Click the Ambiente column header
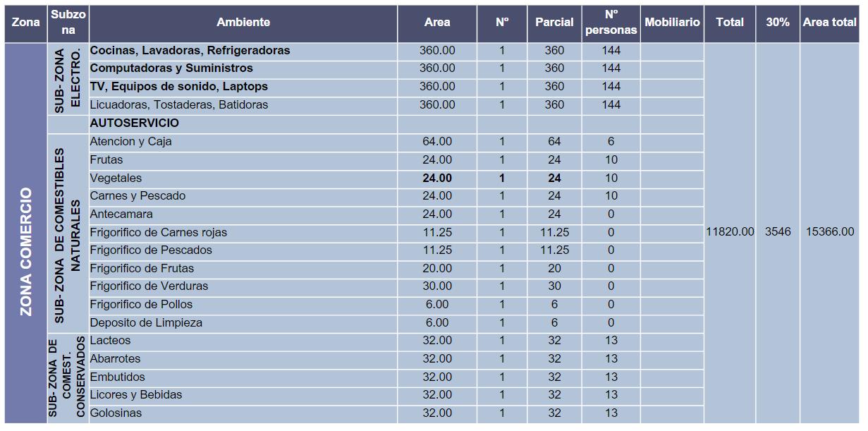Image resolution: width=868 pixels, height=431 pixels. (243, 23)
